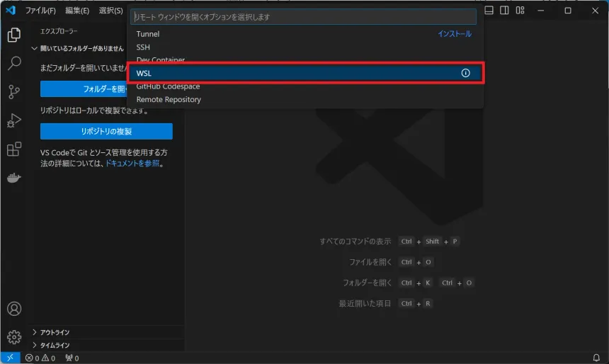Open the Search view in activity bar
609x364 pixels.
(x=13, y=63)
